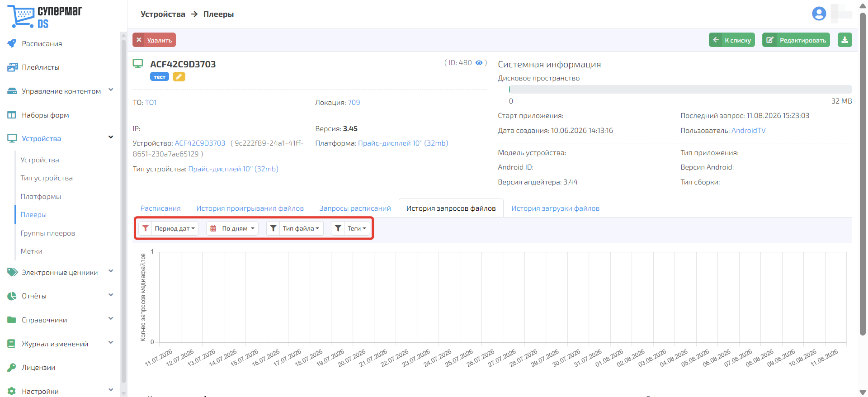Click the green download button
This screenshot has width=868, height=397.
(x=844, y=40)
